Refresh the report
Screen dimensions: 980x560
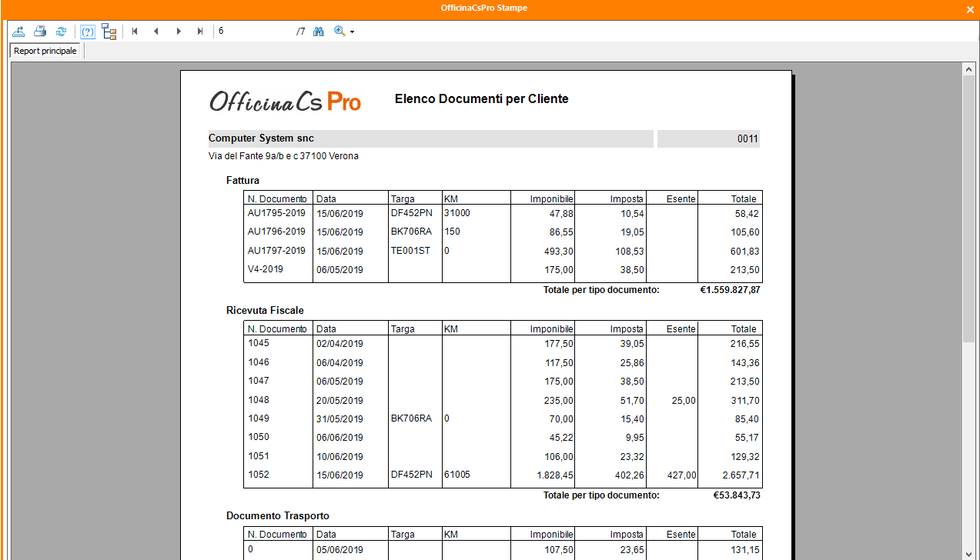(x=61, y=32)
